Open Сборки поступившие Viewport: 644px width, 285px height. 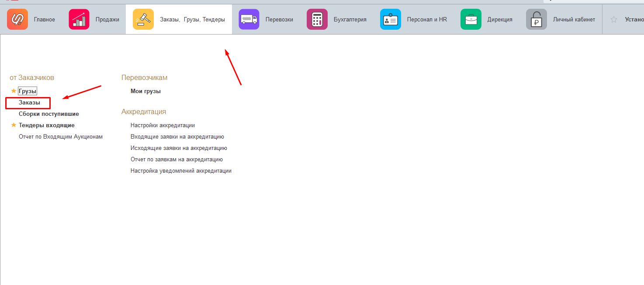click(x=49, y=114)
